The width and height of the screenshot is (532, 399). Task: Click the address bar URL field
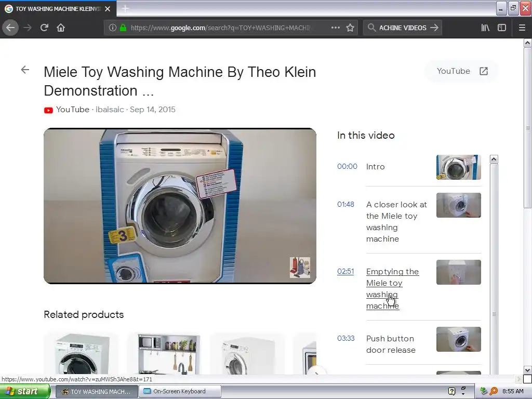tap(220, 28)
